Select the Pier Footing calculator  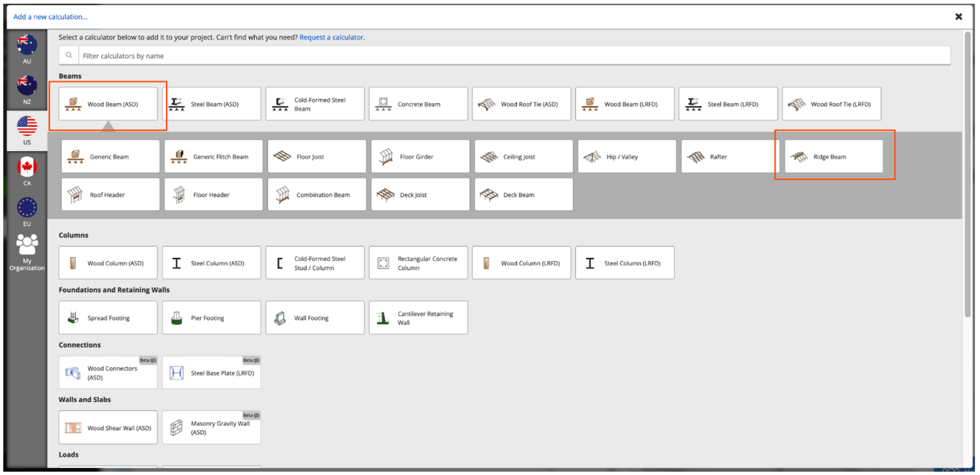click(212, 318)
